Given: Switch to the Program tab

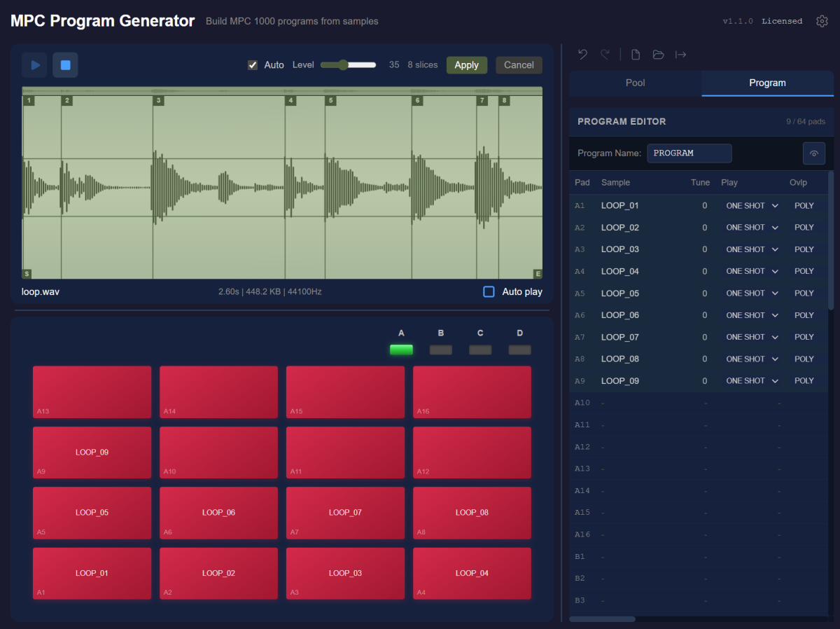Looking at the screenshot, I should tap(767, 83).
